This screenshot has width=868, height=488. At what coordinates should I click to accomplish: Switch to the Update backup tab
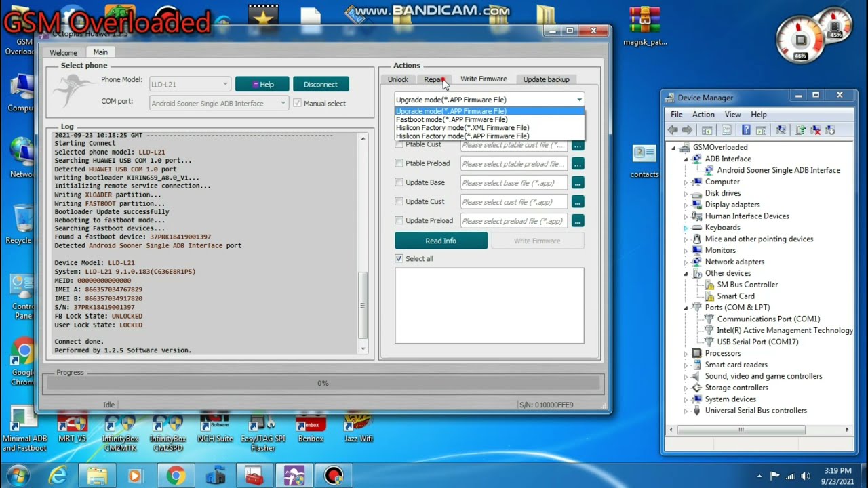coord(546,79)
